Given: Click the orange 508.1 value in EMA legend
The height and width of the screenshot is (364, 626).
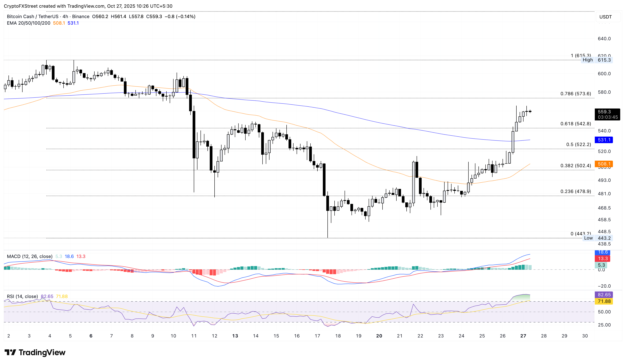Looking at the screenshot, I should point(59,23).
